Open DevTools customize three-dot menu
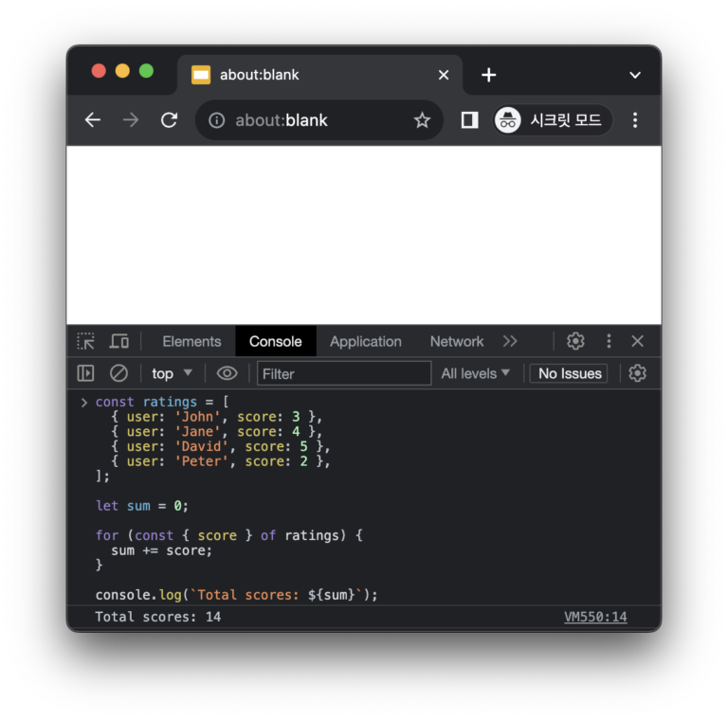The width and height of the screenshot is (728, 720). [x=609, y=341]
